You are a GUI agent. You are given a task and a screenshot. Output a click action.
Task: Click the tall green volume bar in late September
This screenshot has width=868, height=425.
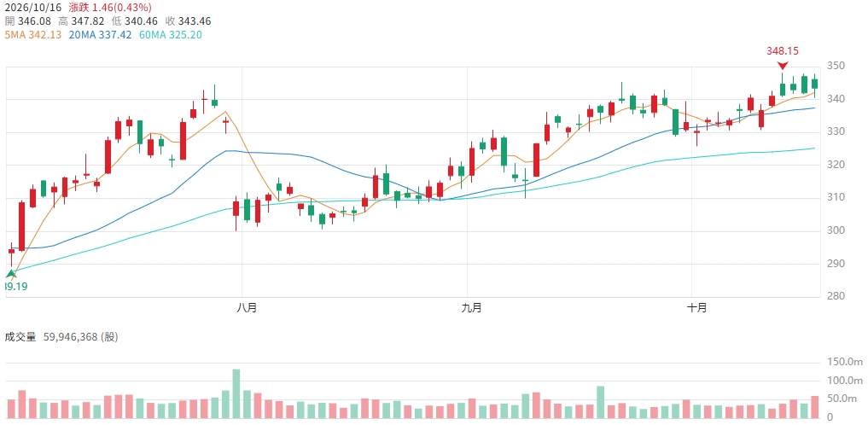(601, 402)
